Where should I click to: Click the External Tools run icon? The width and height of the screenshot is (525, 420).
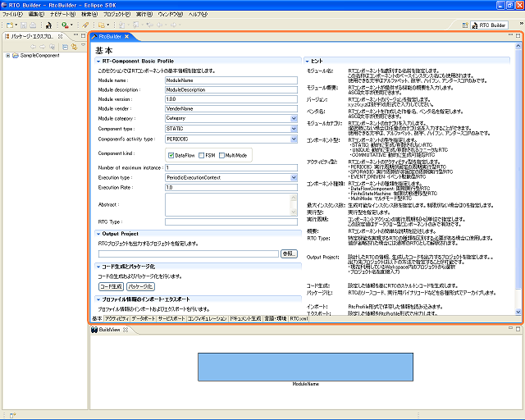(x=65, y=25)
